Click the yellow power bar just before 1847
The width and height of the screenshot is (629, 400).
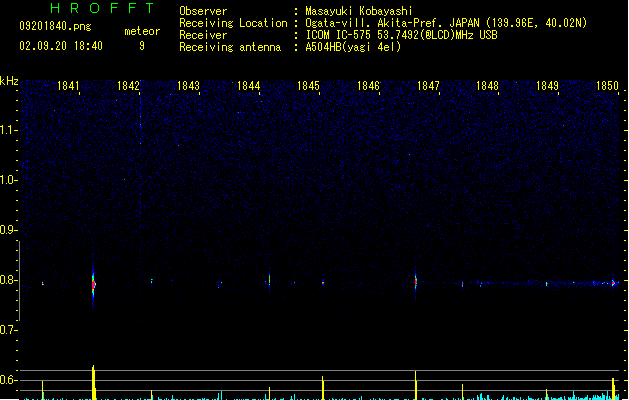coord(416,385)
